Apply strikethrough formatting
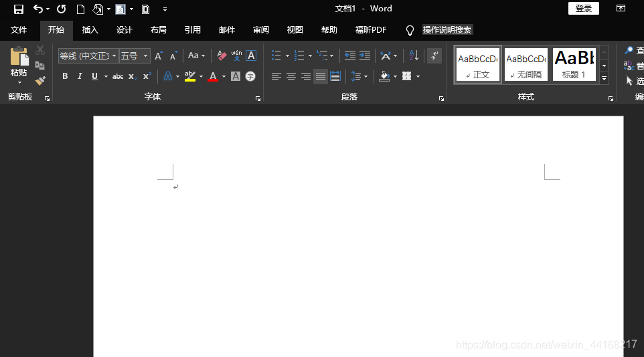 point(118,76)
